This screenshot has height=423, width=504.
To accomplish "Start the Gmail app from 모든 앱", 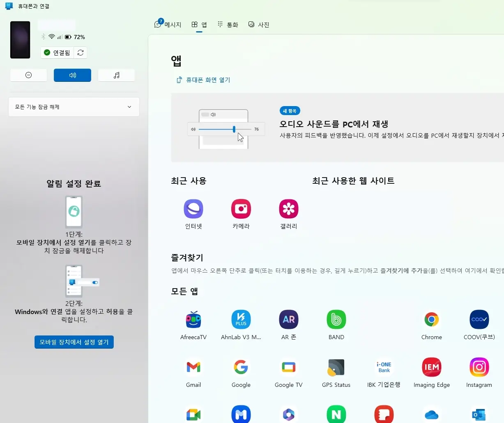I will pyautogui.click(x=193, y=367).
